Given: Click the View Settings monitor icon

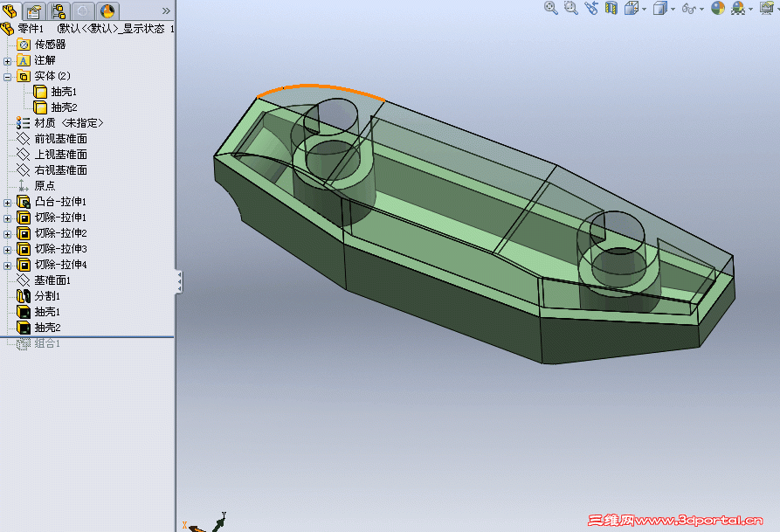Looking at the screenshot, I should [x=767, y=8].
